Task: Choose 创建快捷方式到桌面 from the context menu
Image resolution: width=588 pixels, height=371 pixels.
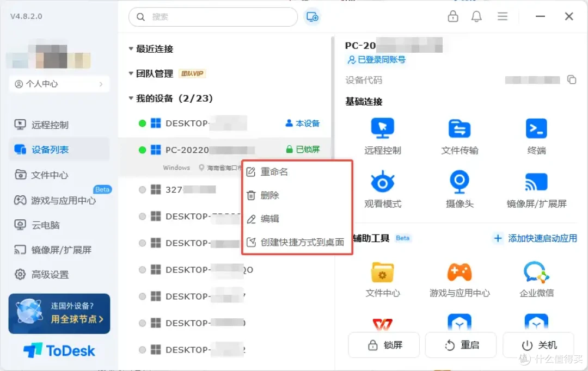Action: coord(297,242)
